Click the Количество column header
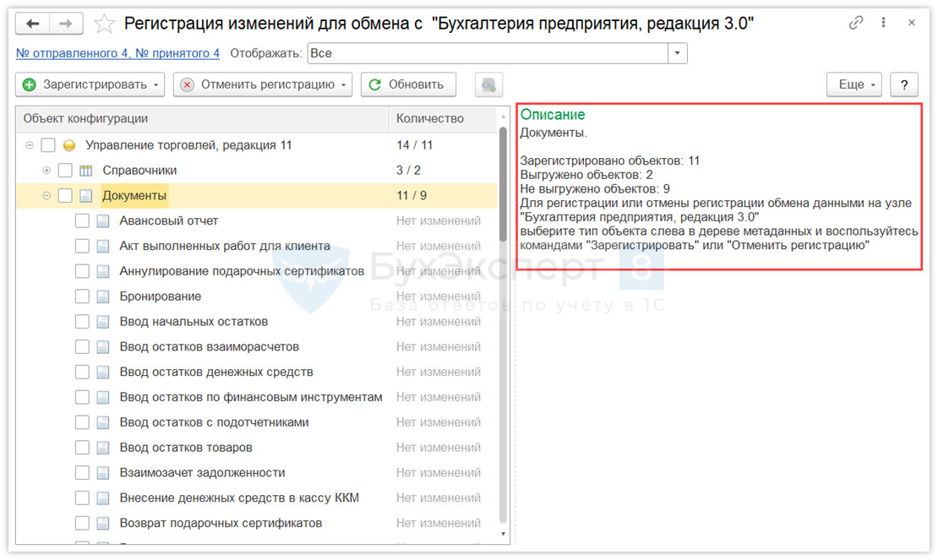Screen dimensions: 938x560 pyautogui.click(x=430, y=119)
